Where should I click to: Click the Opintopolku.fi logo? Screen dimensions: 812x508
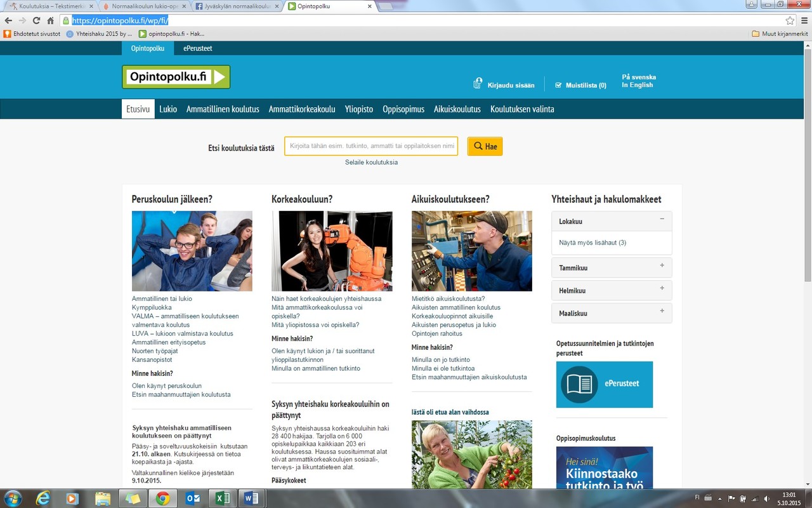coord(176,77)
